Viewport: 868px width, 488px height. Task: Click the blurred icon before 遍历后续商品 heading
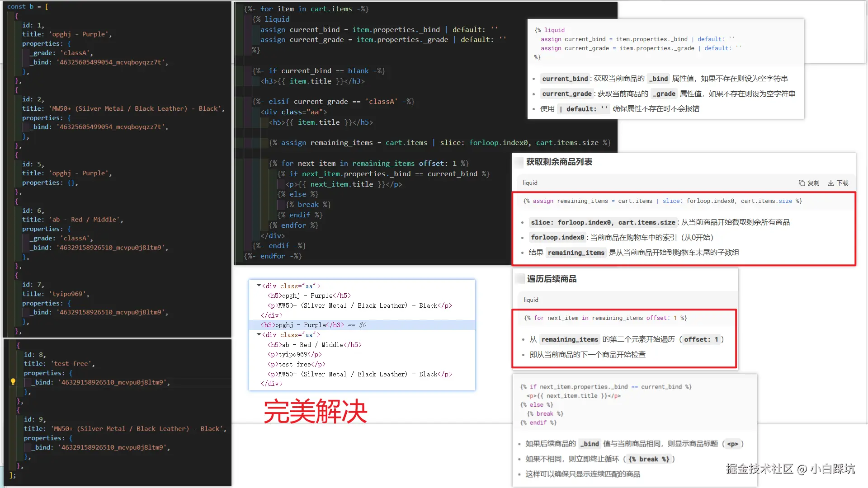pyautogui.click(x=520, y=279)
